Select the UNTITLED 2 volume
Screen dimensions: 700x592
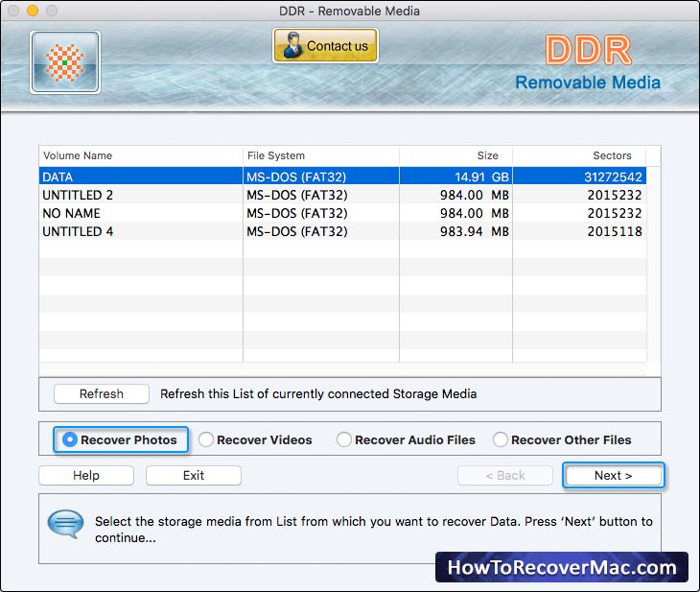pos(342,195)
